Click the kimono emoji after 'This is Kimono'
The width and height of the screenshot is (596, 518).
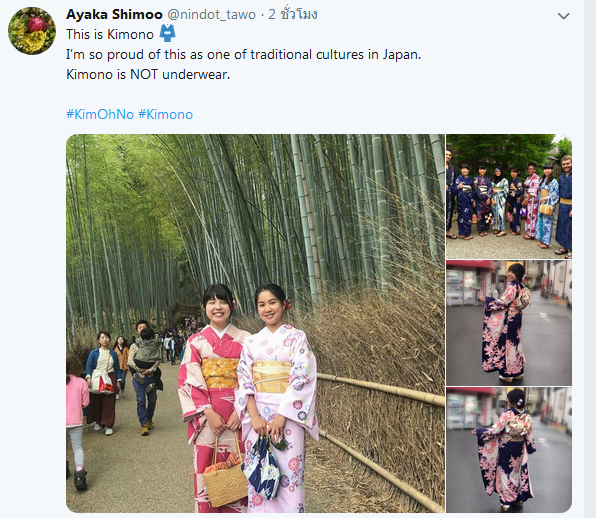[x=167, y=33]
